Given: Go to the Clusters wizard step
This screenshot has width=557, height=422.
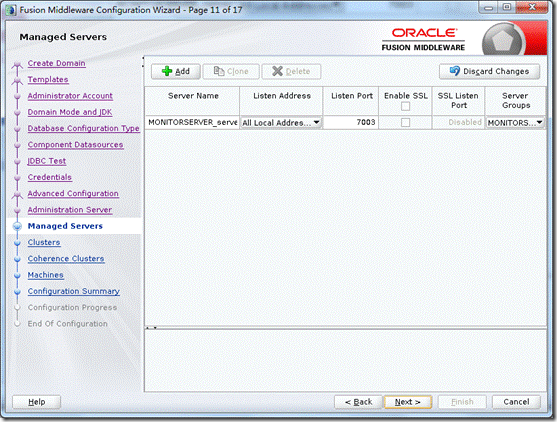Looking at the screenshot, I should [x=44, y=242].
